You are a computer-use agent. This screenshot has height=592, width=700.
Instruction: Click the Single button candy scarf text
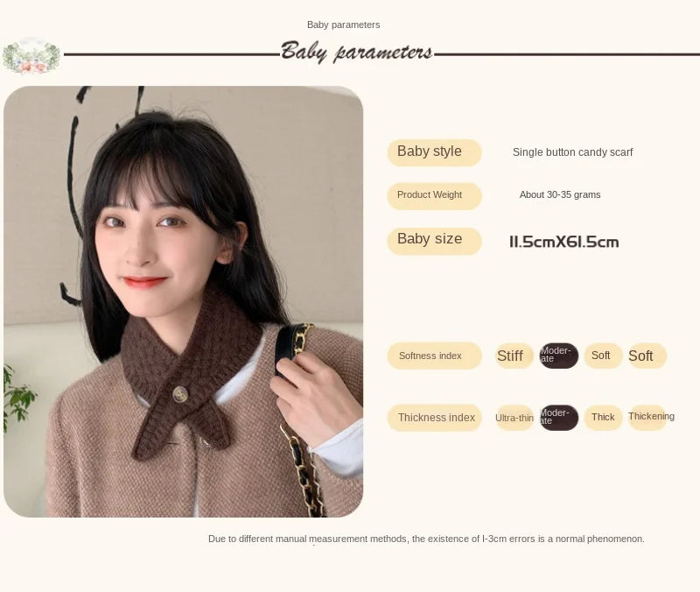[572, 152]
